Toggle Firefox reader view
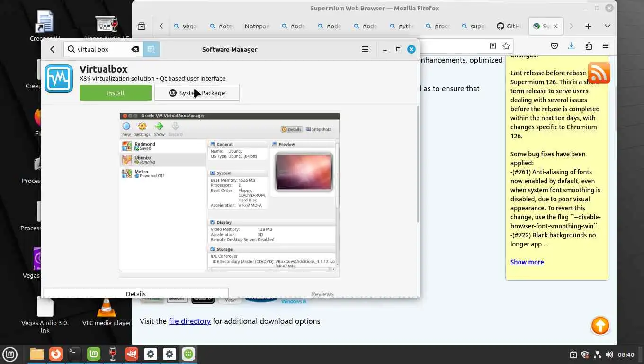Viewport: 644px width, 364px height. (x=493, y=46)
